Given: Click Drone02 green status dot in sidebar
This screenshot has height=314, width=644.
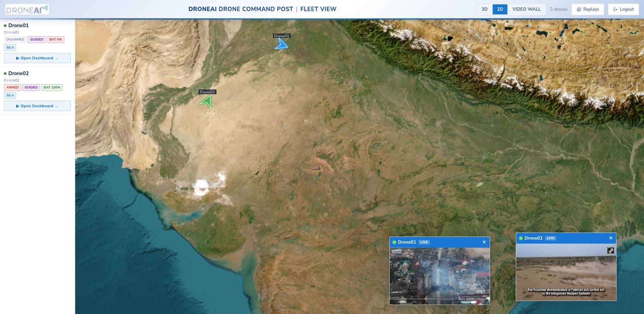Looking at the screenshot, I should click(5, 74).
